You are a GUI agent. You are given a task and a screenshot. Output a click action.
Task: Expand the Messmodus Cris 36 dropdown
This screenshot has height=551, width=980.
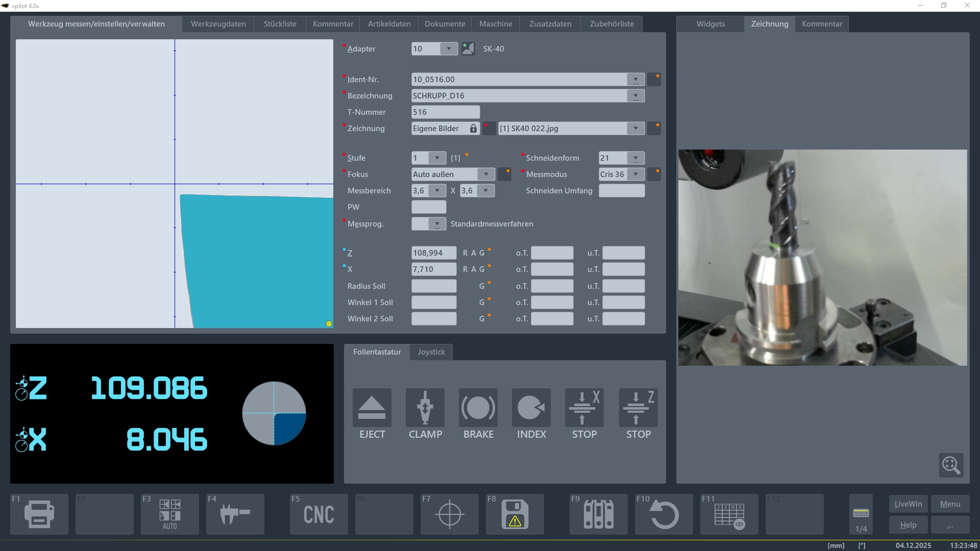(635, 174)
